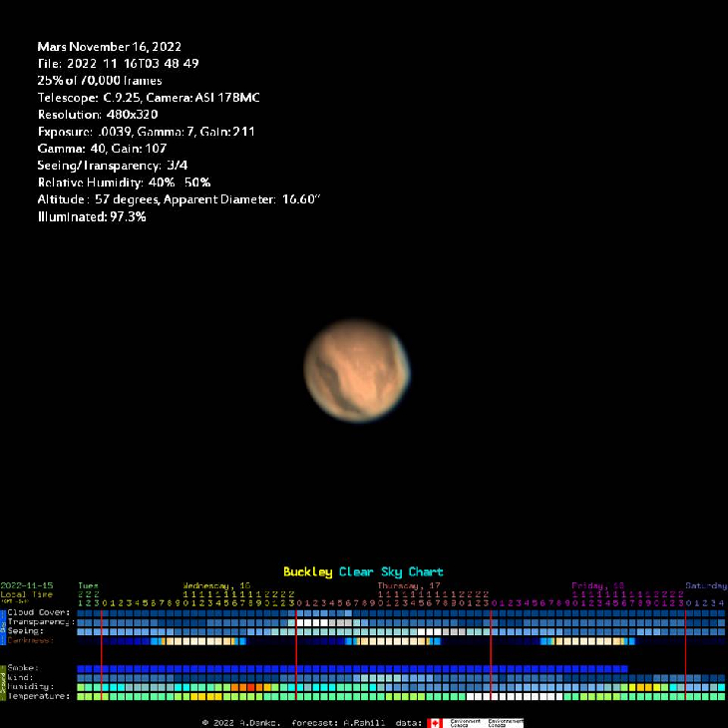Click the Canadian flag icon

pyautogui.click(x=434, y=722)
